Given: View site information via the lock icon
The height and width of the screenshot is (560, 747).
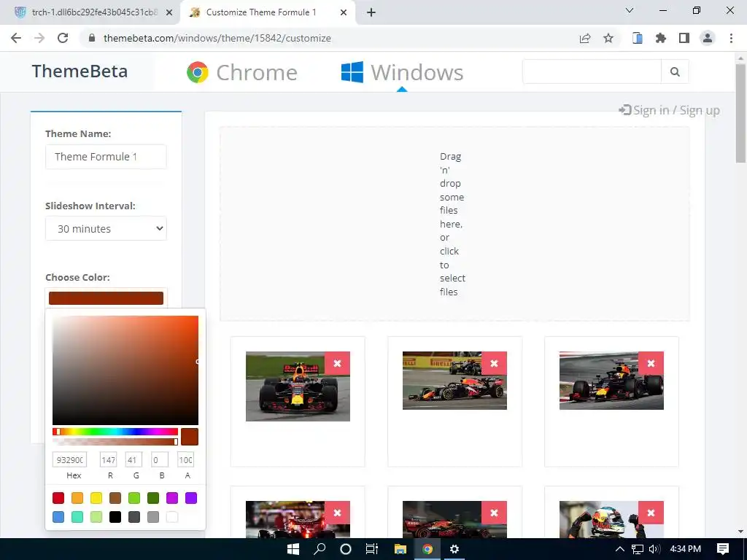Looking at the screenshot, I should click(92, 38).
